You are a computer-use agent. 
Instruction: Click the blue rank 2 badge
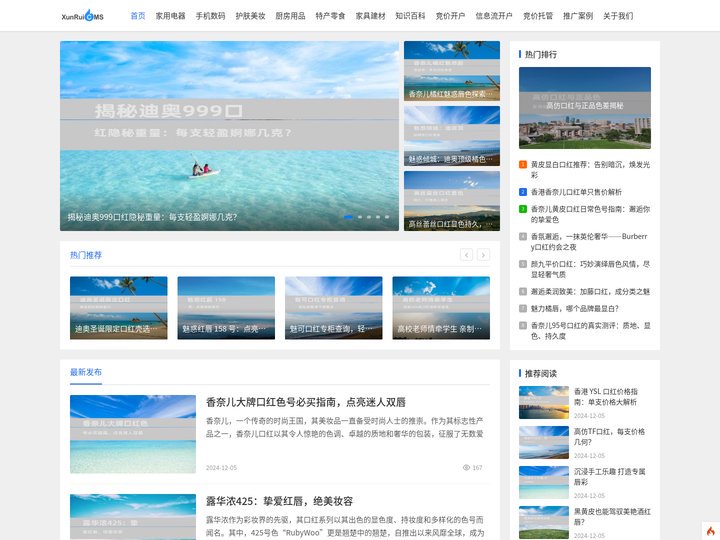coord(523,192)
